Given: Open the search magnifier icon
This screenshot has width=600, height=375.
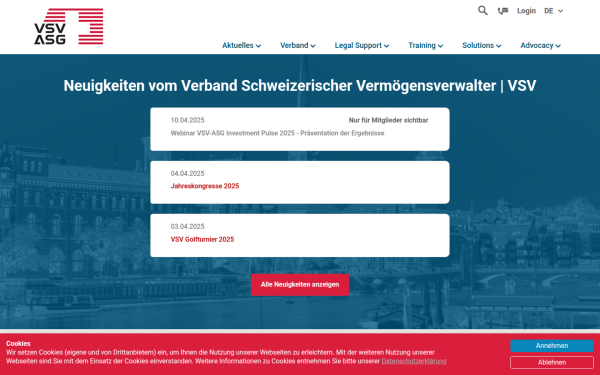Looking at the screenshot, I should pyautogui.click(x=483, y=11).
